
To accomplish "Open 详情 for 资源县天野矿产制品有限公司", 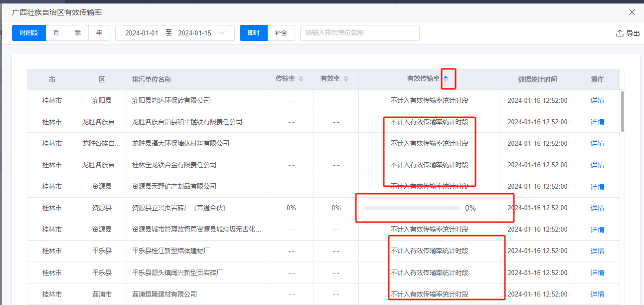I will (597, 186).
